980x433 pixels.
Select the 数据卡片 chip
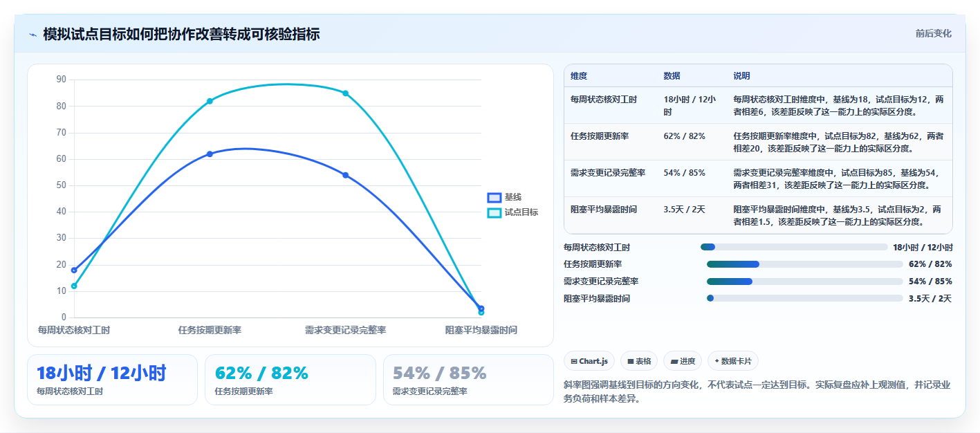[x=732, y=361]
